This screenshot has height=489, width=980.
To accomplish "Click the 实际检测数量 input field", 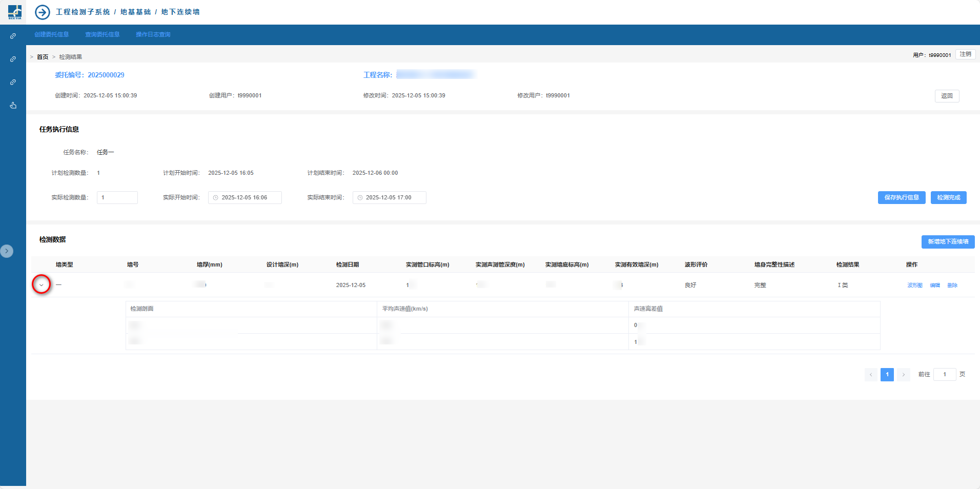I will point(117,198).
